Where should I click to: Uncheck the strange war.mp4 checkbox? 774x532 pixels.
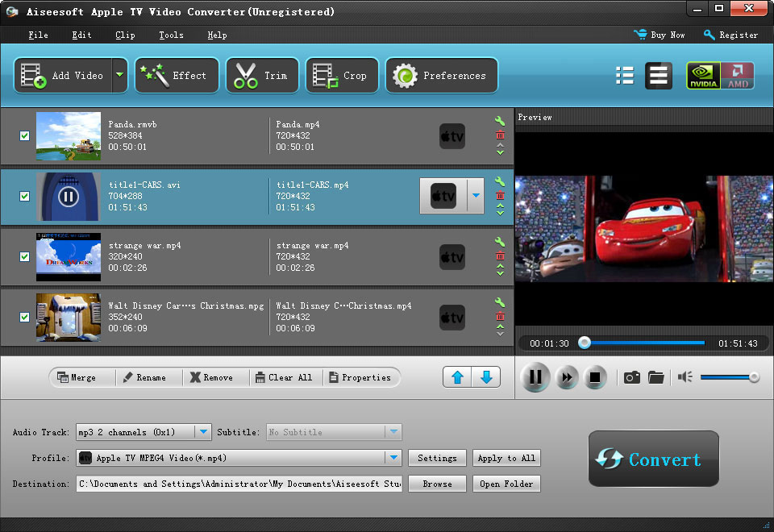24,256
